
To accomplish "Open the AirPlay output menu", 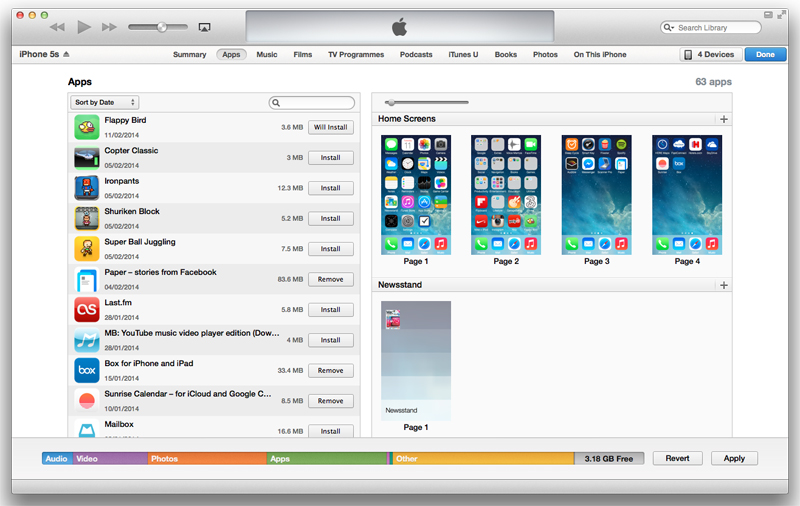I will click(x=204, y=28).
